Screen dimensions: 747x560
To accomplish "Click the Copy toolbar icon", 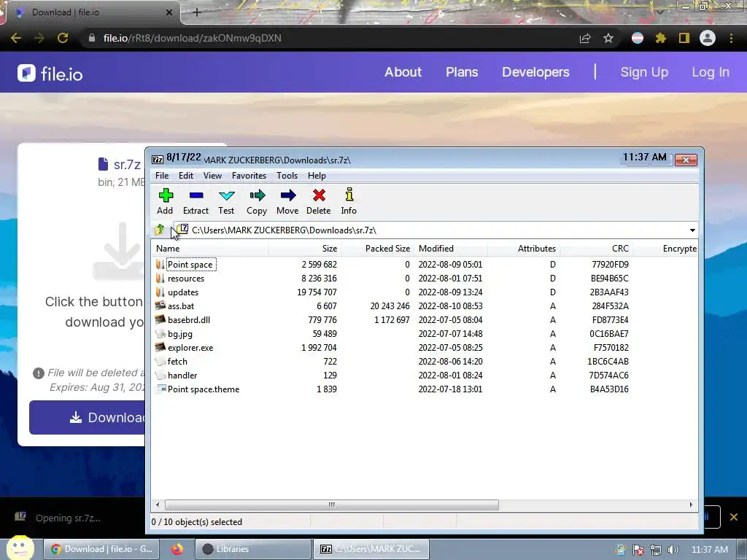I will pyautogui.click(x=257, y=201).
